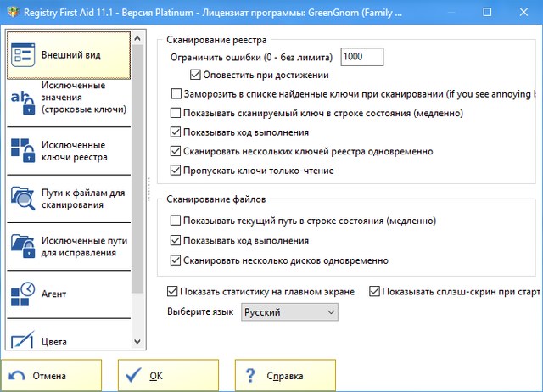Viewport: 543px width, 392px height.
Task: Click the Цвета sidebar icon
Action: click(x=24, y=339)
